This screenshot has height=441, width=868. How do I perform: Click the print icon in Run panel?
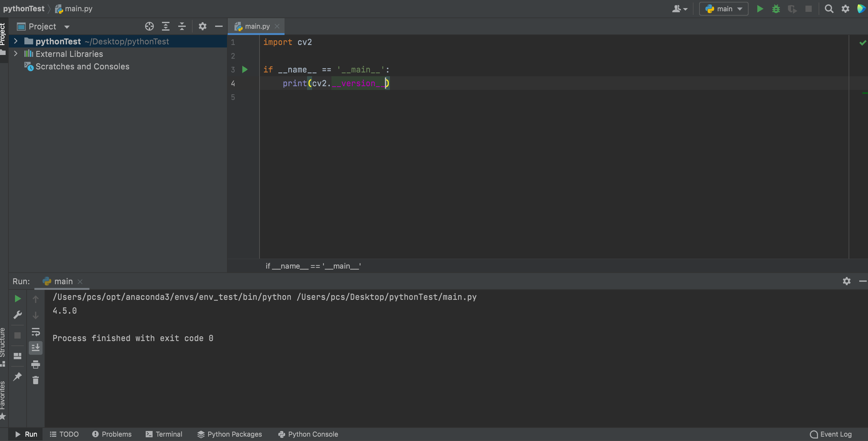point(35,364)
